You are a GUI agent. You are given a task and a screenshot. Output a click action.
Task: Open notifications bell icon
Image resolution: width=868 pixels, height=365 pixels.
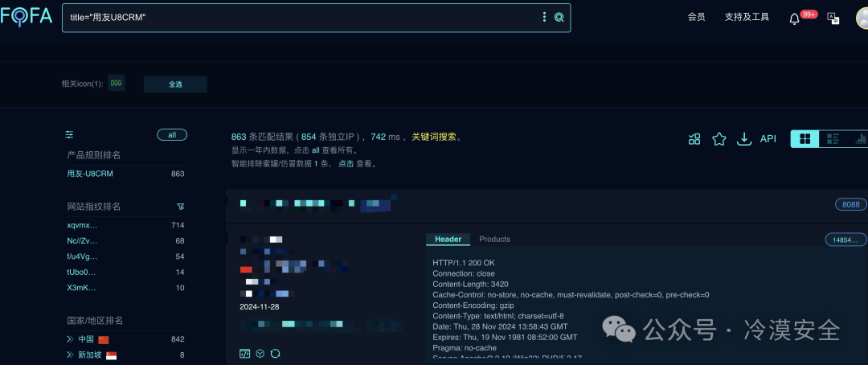[794, 18]
